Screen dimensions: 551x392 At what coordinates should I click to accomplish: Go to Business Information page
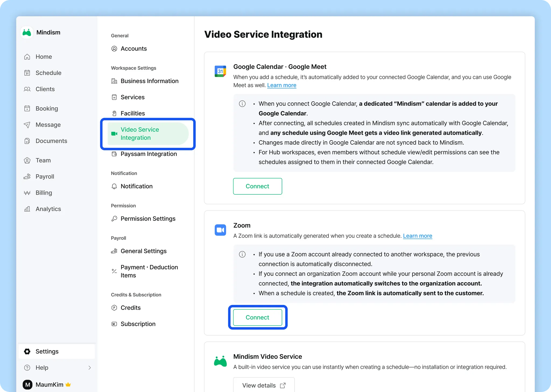click(149, 81)
